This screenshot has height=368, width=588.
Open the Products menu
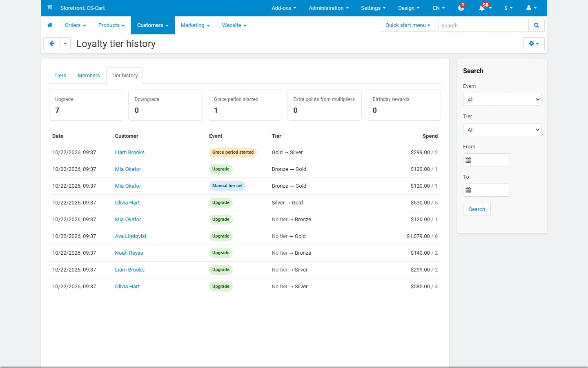[x=111, y=25]
